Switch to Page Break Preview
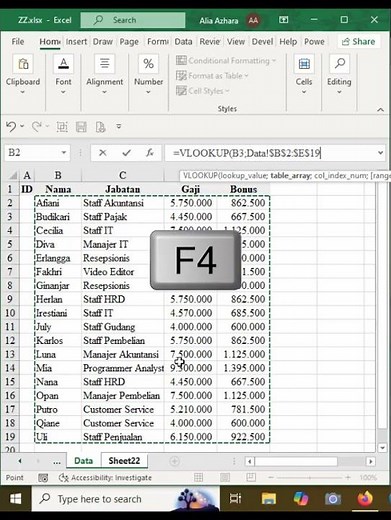 click(x=251, y=477)
